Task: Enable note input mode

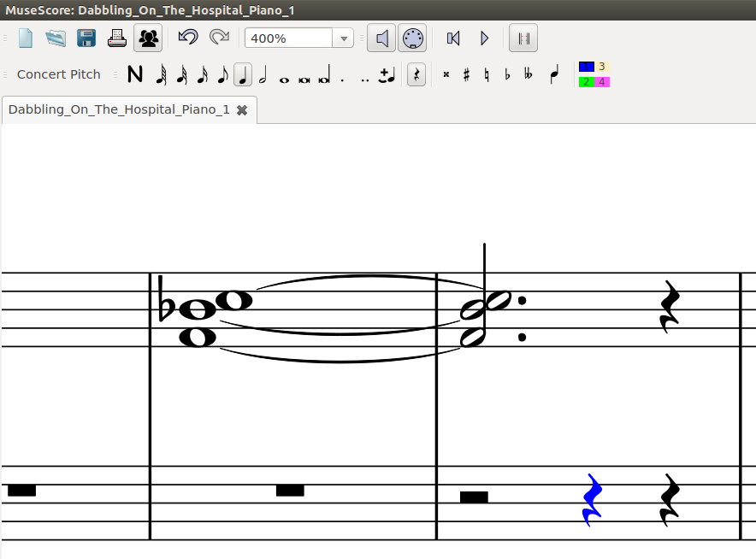Action: [x=134, y=74]
